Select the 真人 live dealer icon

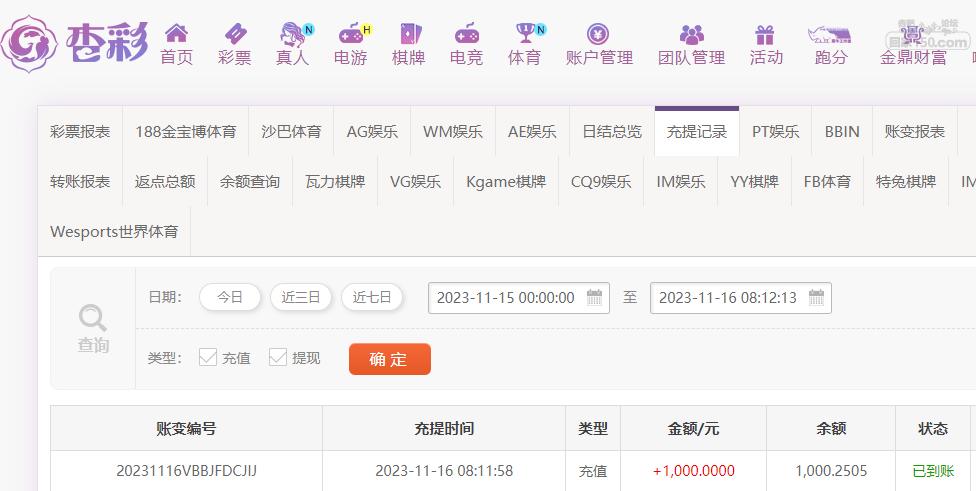click(x=292, y=34)
